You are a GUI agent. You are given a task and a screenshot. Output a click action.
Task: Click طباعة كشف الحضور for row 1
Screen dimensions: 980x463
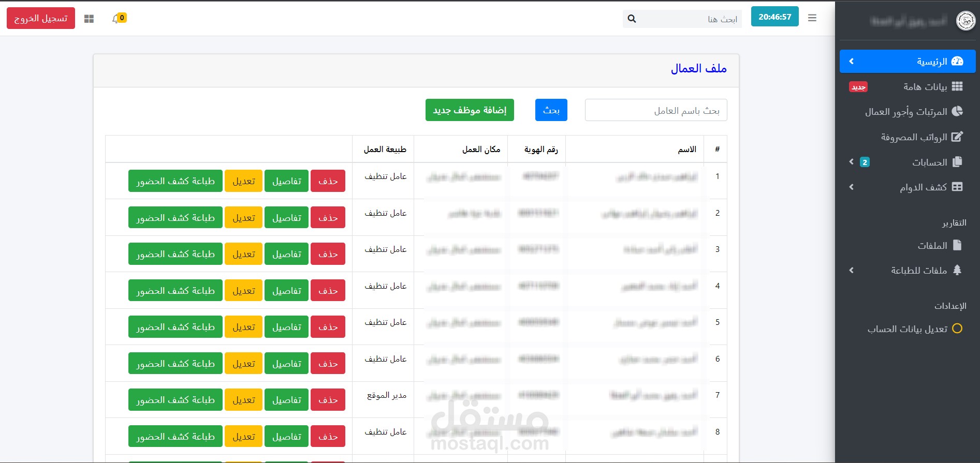(x=175, y=181)
